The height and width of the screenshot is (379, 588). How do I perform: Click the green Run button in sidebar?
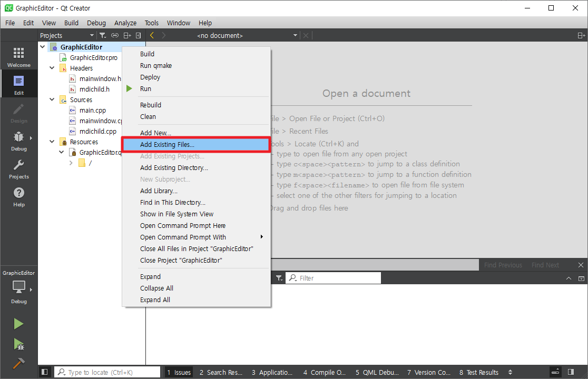[x=18, y=324]
